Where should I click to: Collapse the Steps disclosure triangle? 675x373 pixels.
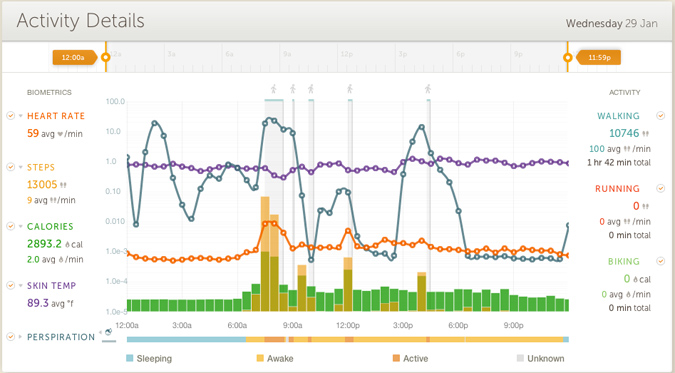click(20, 167)
